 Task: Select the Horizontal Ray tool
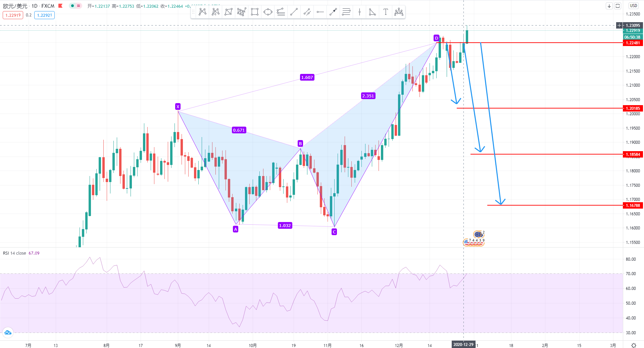[320, 12]
